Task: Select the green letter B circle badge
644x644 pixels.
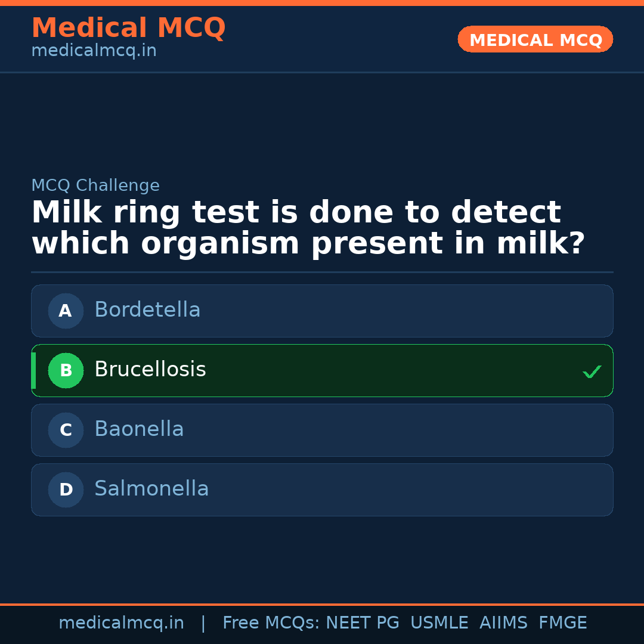Action: (66, 370)
